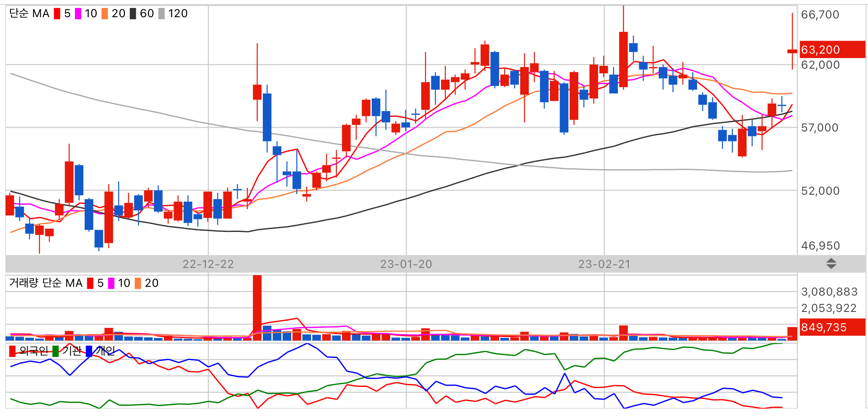Click the magenta MA 10 color swatch
The image size is (868, 417).
click(78, 14)
